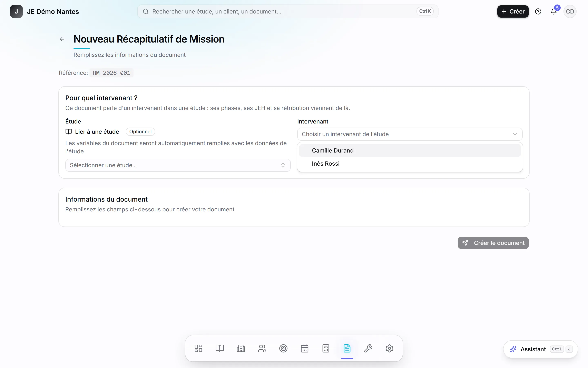Open the clients building icon in the dock
Image resolution: width=588 pixels, height=368 pixels.
(x=241, y=348)
